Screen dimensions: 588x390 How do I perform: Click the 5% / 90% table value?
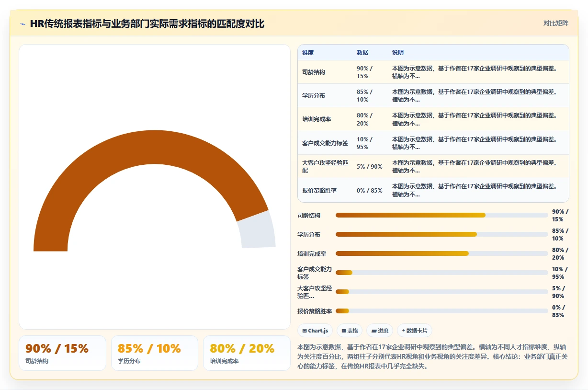(x=370, y=167)
